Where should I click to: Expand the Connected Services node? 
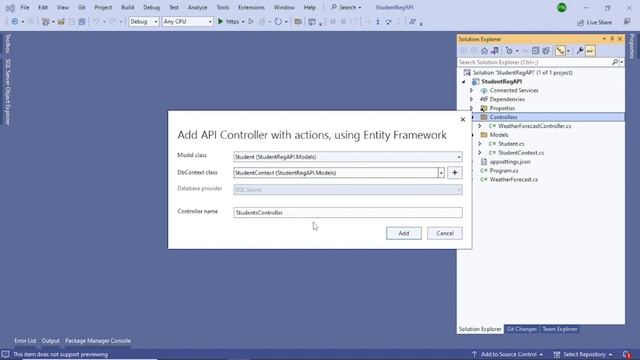tap(471, 90)
